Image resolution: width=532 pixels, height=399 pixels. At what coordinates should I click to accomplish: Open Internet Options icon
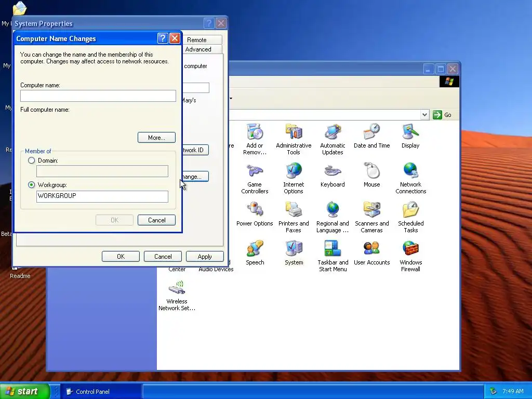(294, 178)
